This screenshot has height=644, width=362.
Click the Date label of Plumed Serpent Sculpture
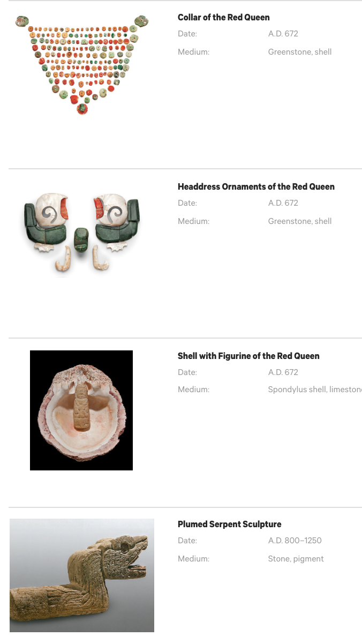pos(187,541)
